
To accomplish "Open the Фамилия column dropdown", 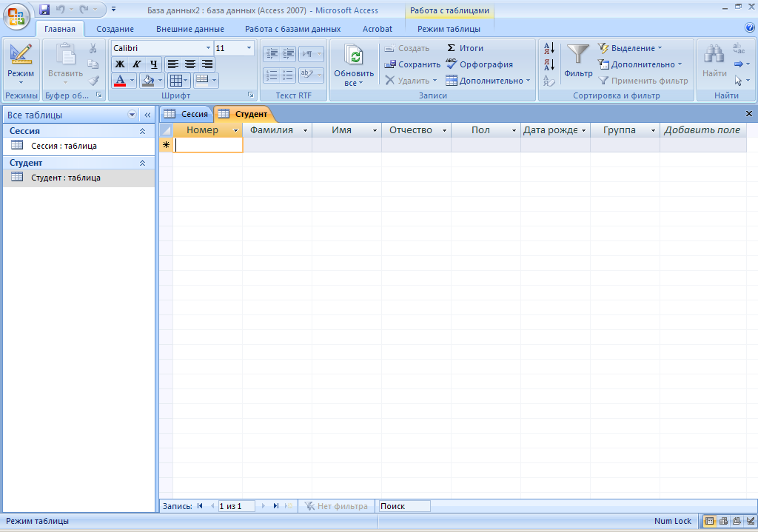I will pyautogui.click(x=305, y=130).
